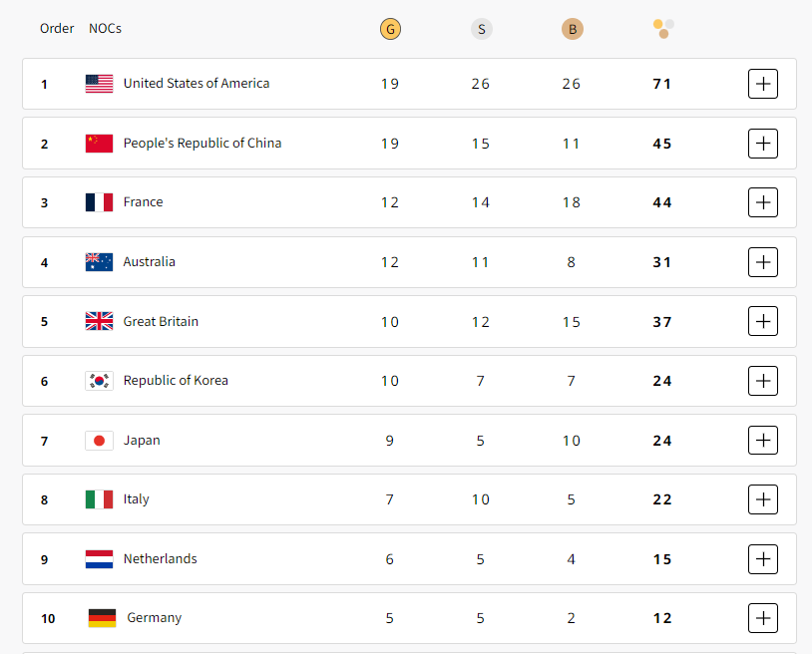Show details for Italy
Screen dimensions: 812x654
762,499
